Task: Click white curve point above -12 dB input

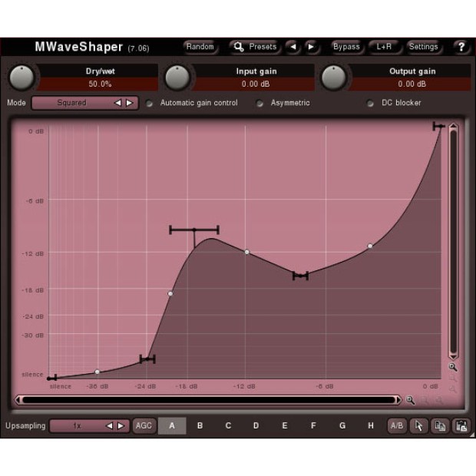Action: coord(247,252)
